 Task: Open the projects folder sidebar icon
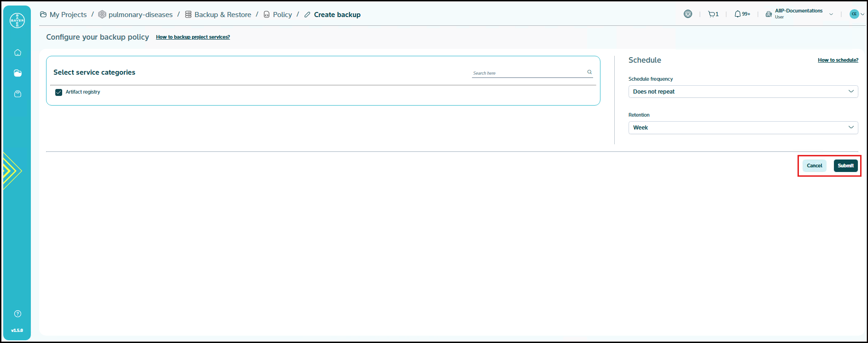point(17,73)
